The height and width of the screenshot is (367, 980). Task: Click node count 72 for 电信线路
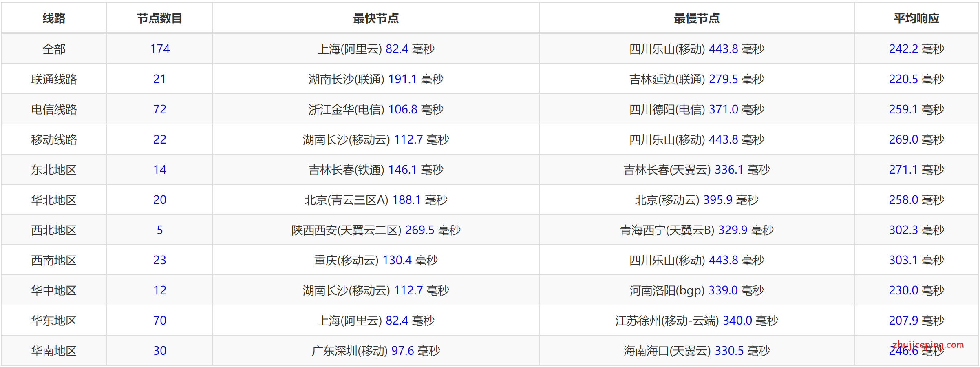click(160, 109)
